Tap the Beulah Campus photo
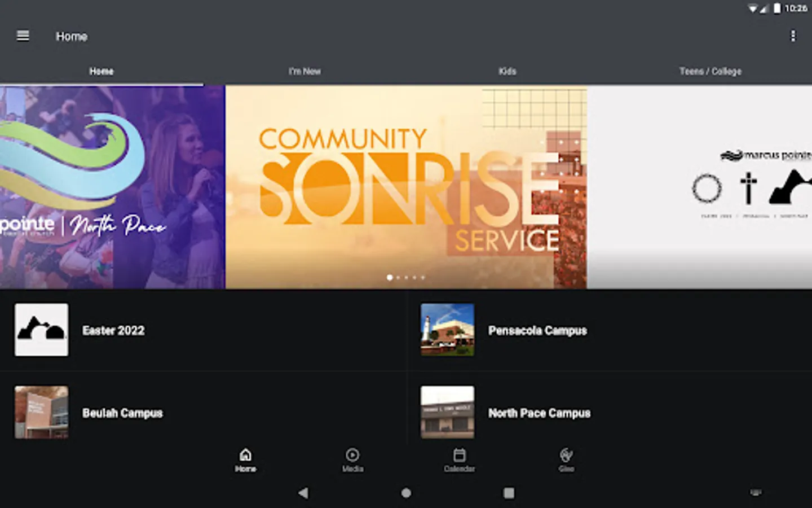 [x=41, y=412]
